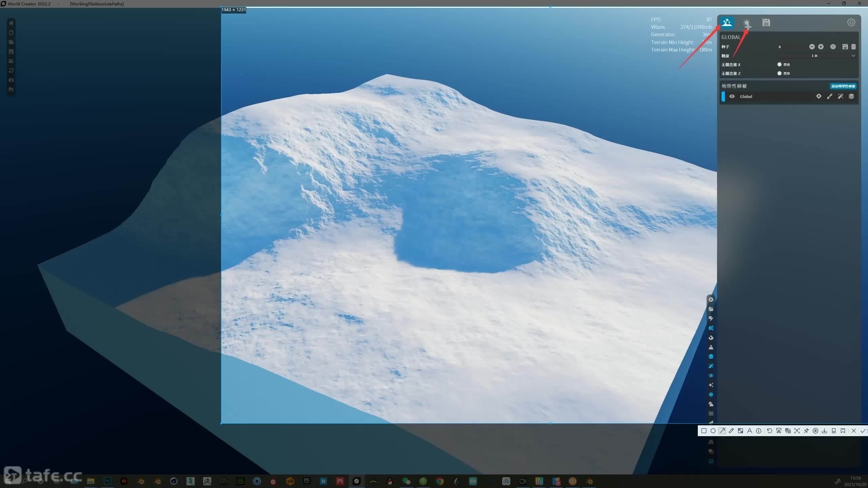Click the refresh sync icon in left sidebar
Screen dimensions: 868x488
pyautogui.click(x=11, y=70)
